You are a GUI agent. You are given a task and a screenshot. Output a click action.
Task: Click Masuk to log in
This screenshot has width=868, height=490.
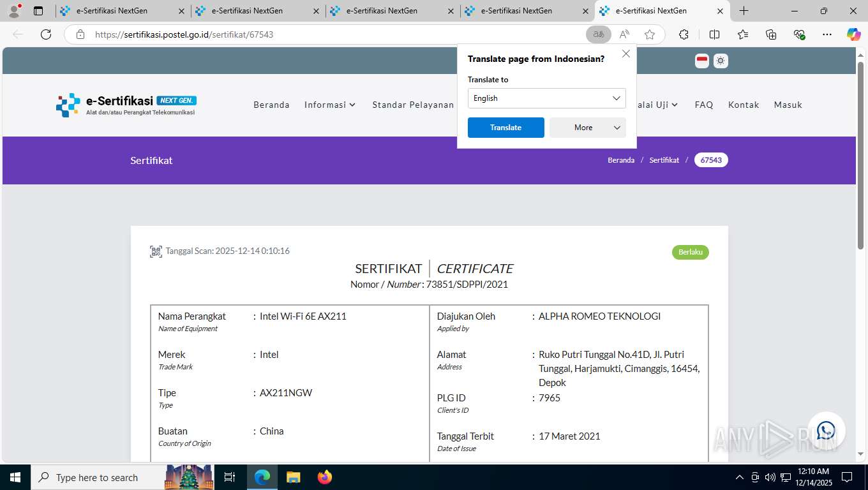[788, 105]
